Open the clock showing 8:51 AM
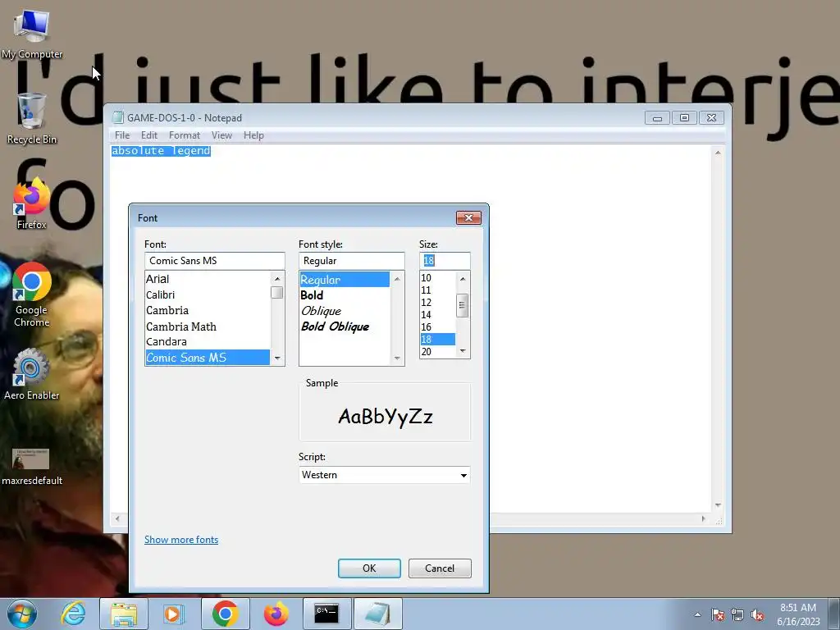Viewport: 840px width, 630px height. tap(798, 614)
